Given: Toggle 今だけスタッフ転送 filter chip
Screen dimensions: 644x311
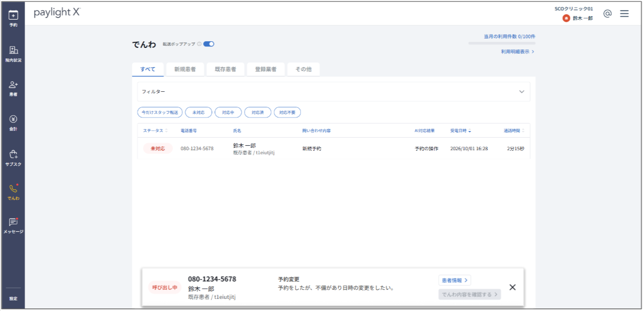Looking at the screenshot, I should (160, 112).
